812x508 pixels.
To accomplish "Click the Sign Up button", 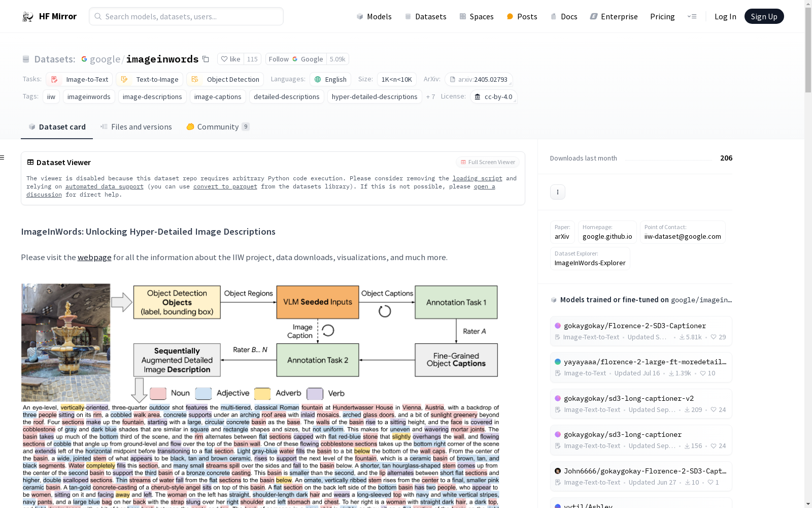I will [x=764, y=16].
